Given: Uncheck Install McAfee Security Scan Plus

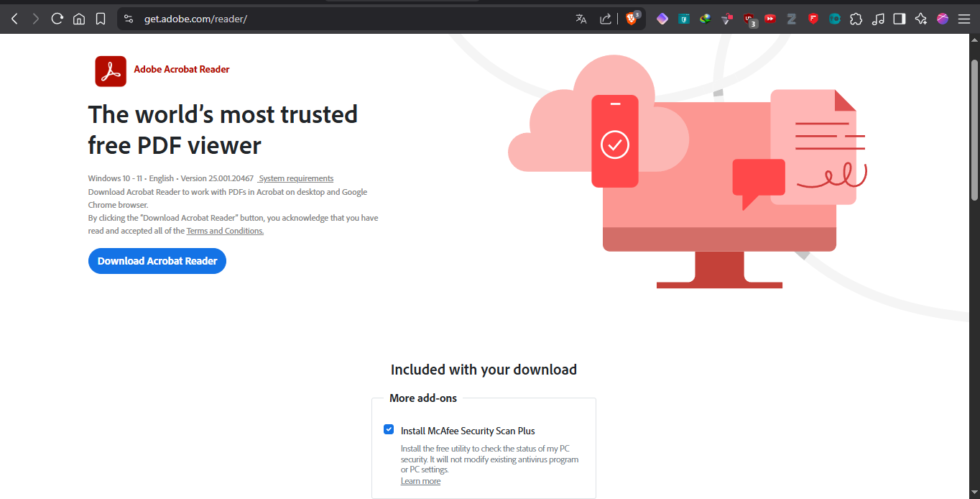Looking at the screenshot, I should (389, 429).
